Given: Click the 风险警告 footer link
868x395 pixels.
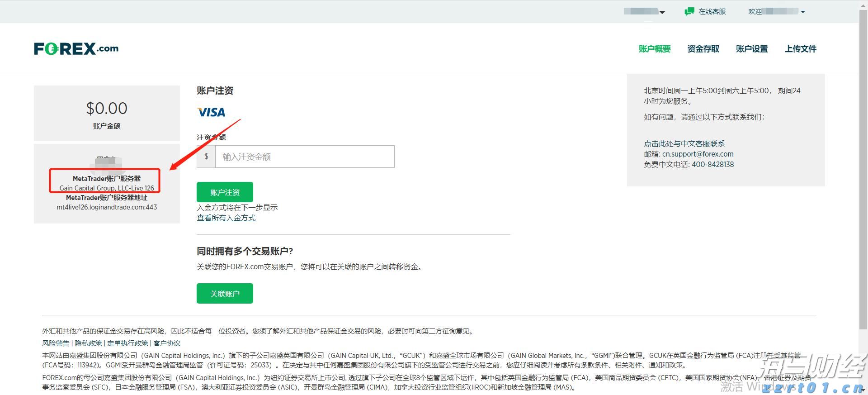Looking at the screenshot, I should pyautogui.click(x=56, y=343).
